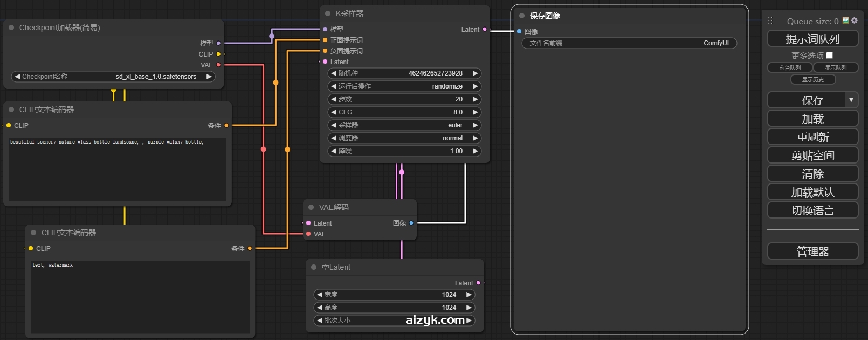Open the dropdown arrow next to 保存

(x=851, y=100)
